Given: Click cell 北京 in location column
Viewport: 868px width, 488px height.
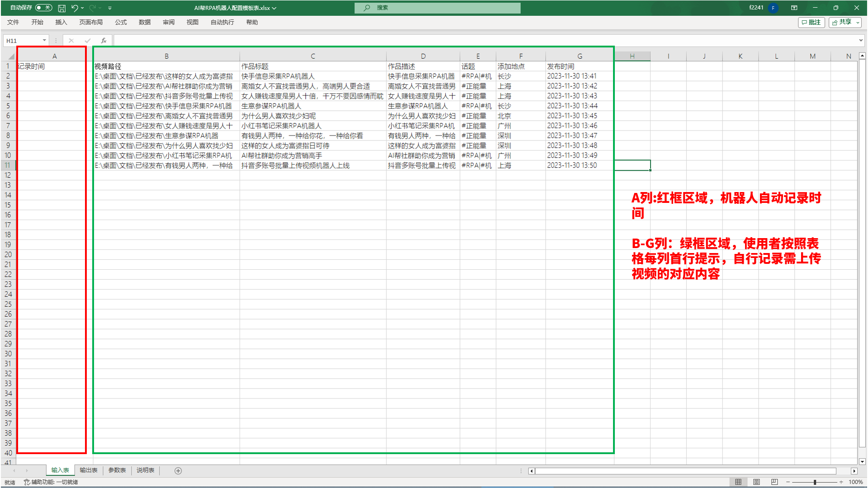Looking at the screenshot, I should (521, 116).
